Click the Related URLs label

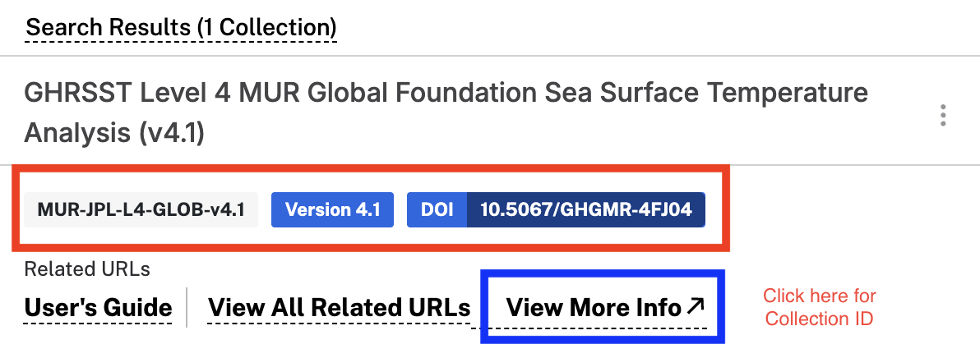(x=87, y=269)
